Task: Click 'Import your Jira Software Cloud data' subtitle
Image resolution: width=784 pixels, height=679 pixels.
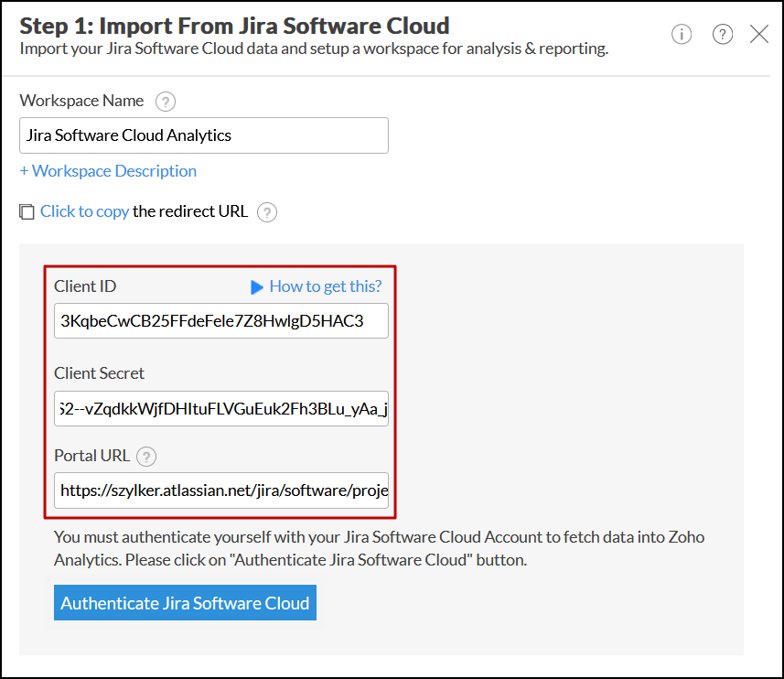Action: coord(314,49)
